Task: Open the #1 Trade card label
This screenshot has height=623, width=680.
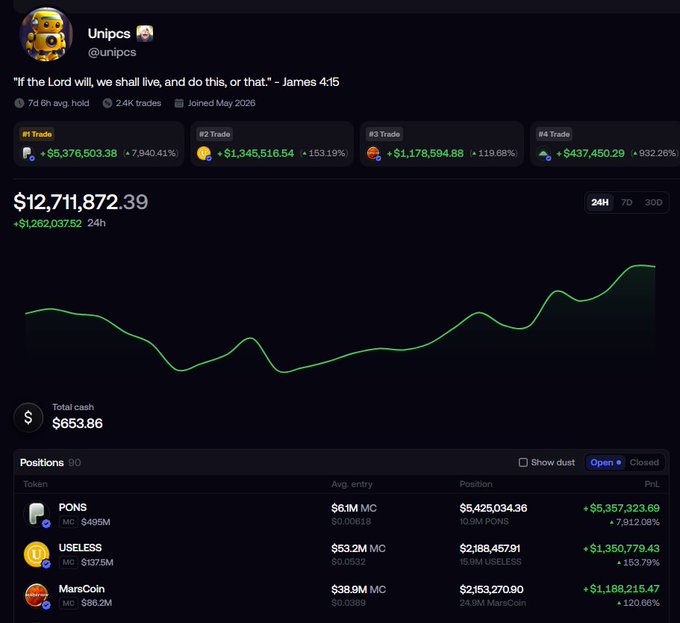Action: point(37,134)
